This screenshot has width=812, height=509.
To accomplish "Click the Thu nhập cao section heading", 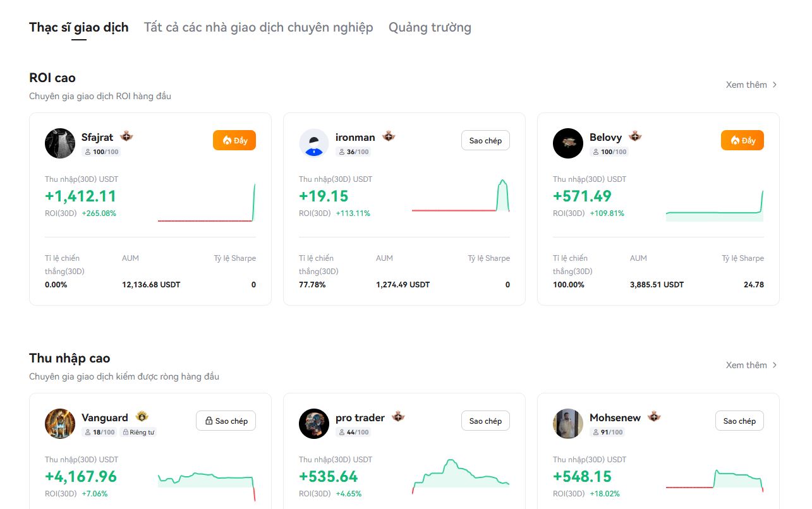I will pos(70,358).
